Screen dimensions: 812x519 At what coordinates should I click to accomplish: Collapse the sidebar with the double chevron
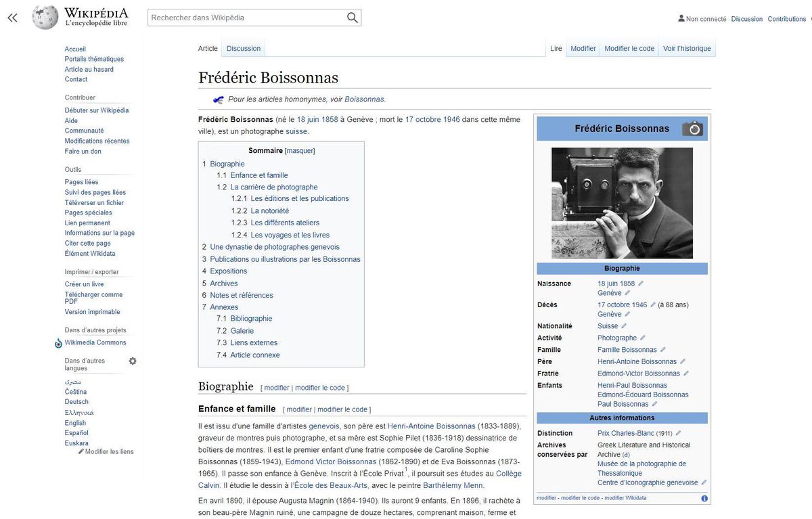point(12,18)
